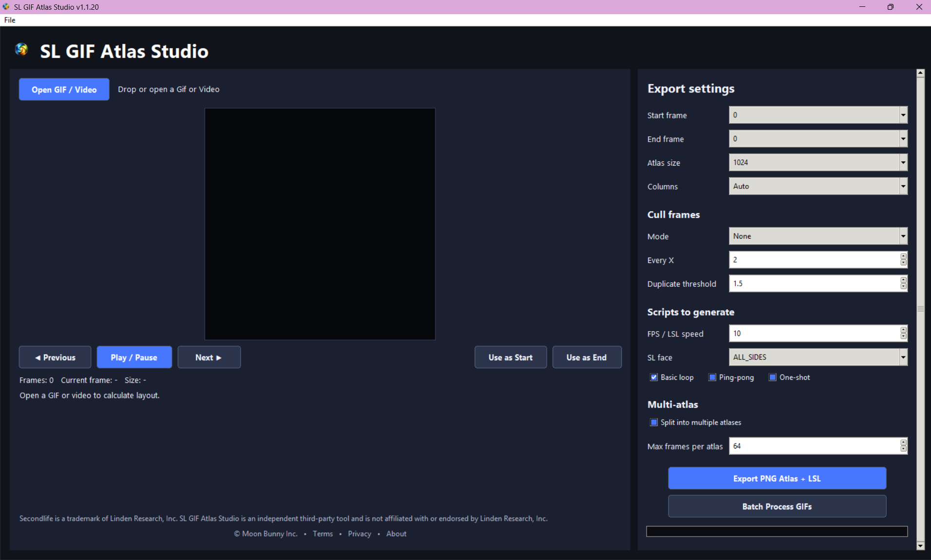Screen dimensions: 931x560
Task: Go to Previous frame
Action: (x=55, y=357)
